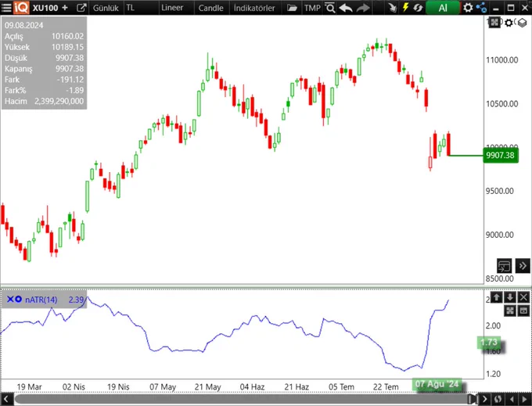
Task: Click the 9907.38 price tag
Action: [501, 156]
